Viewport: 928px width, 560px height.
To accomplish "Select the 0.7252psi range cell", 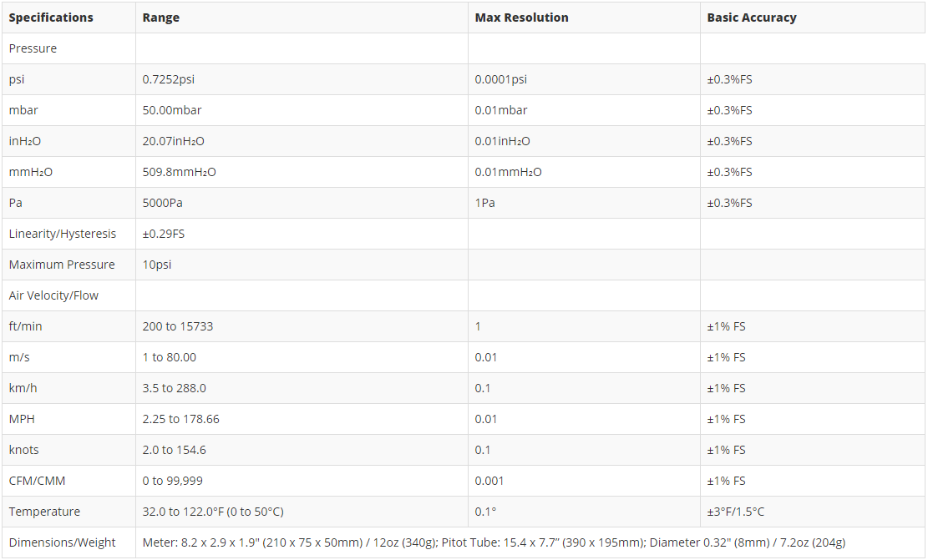I will (x=169, y=79).
